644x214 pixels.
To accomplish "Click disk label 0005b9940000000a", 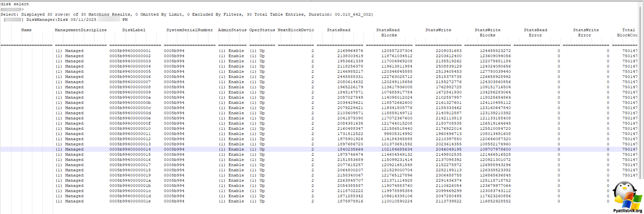I will pos(130,98).
